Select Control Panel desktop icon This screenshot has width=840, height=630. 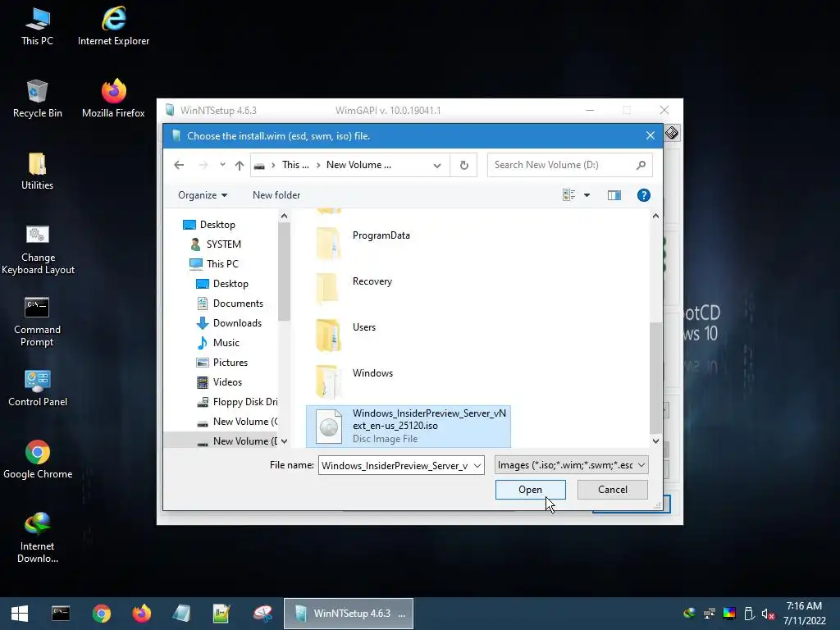point(38,388)
